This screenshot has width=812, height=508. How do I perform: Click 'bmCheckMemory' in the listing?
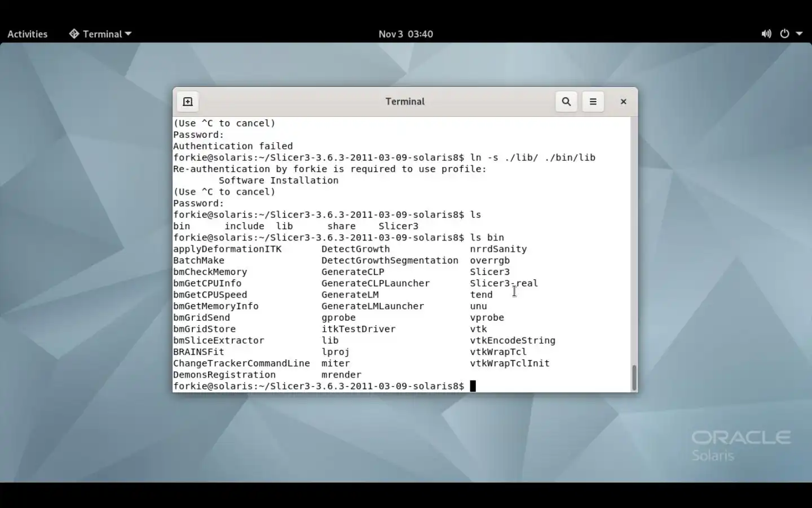coord(210,271)
